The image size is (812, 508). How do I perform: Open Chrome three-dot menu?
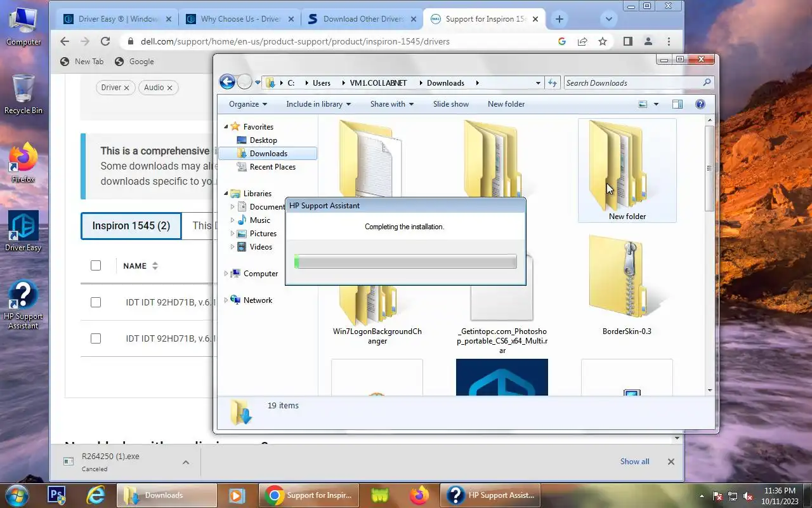coord(669,41)
